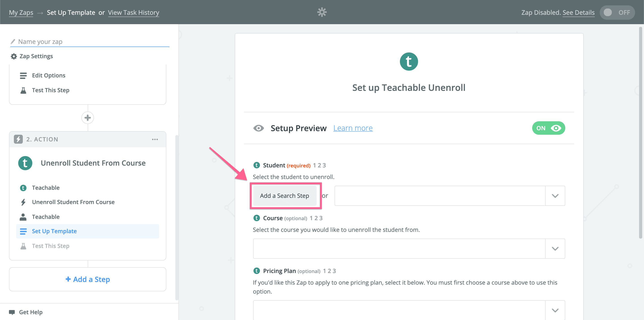Image resolution: width=644 pixels, height=320 pixels.
Task: Open Zap Settings gear icon
Action: pyautogui.click(x=14, y=56)
